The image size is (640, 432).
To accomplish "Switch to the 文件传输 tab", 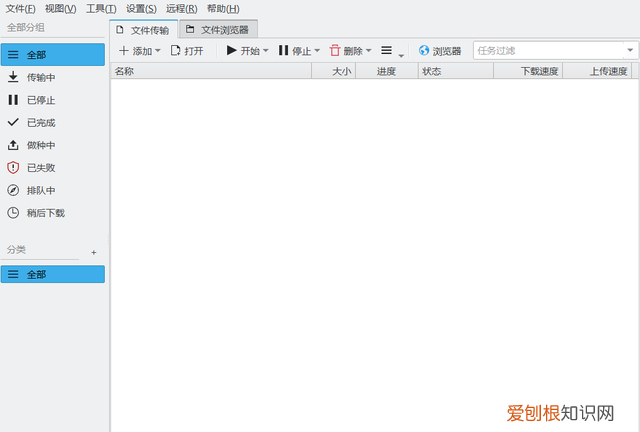I will pyautogui.click(x=143, y=30).
